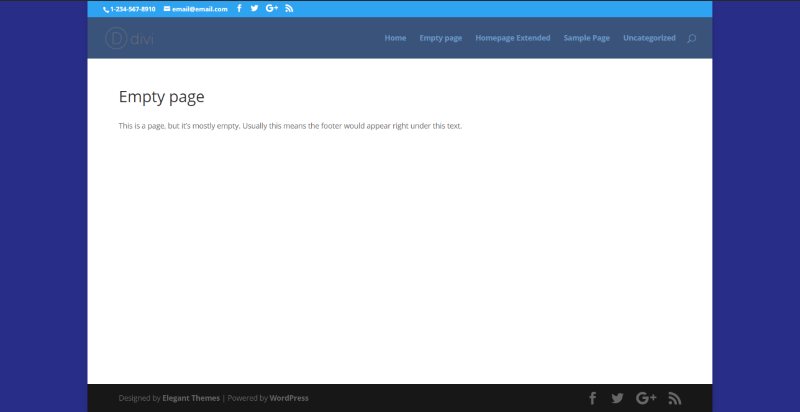Go to the Home menu item
Viewport: 800px width, 412px height.
(395, 38)
